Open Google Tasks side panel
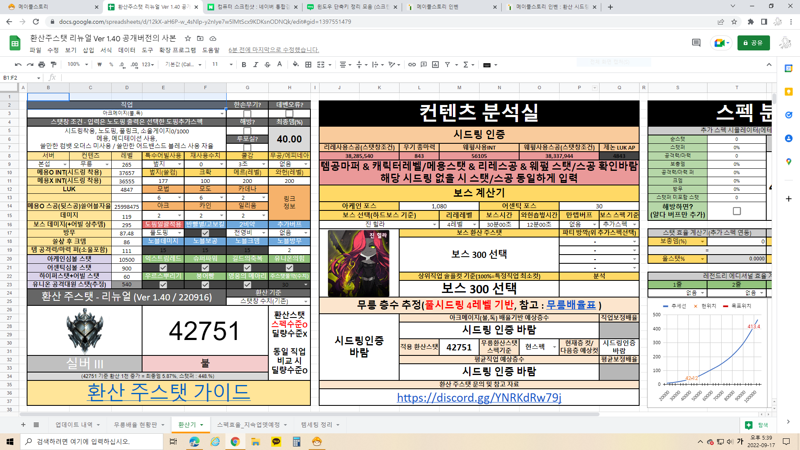Screen dimensions: 800x450 pyautogui.click(x=788, y=115)
